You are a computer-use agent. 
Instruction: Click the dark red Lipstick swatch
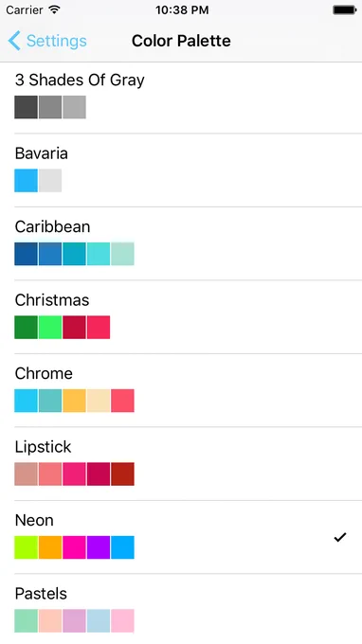tap(122, 474)
